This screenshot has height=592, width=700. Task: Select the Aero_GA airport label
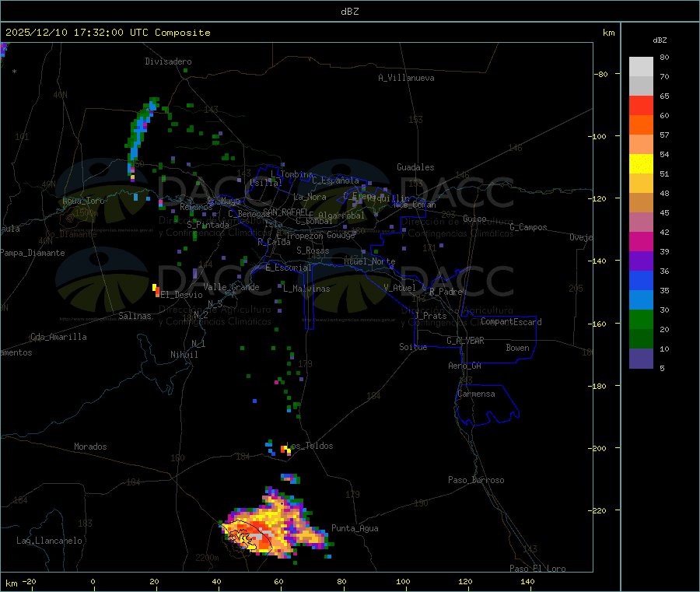tap(465, 366)
